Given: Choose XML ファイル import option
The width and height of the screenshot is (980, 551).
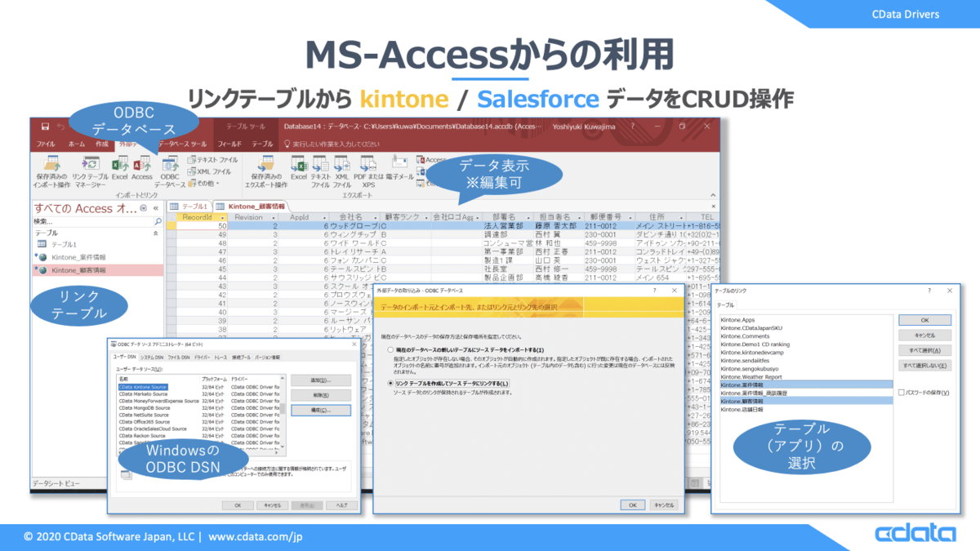Looking at the screenshot, I should 210,171.
